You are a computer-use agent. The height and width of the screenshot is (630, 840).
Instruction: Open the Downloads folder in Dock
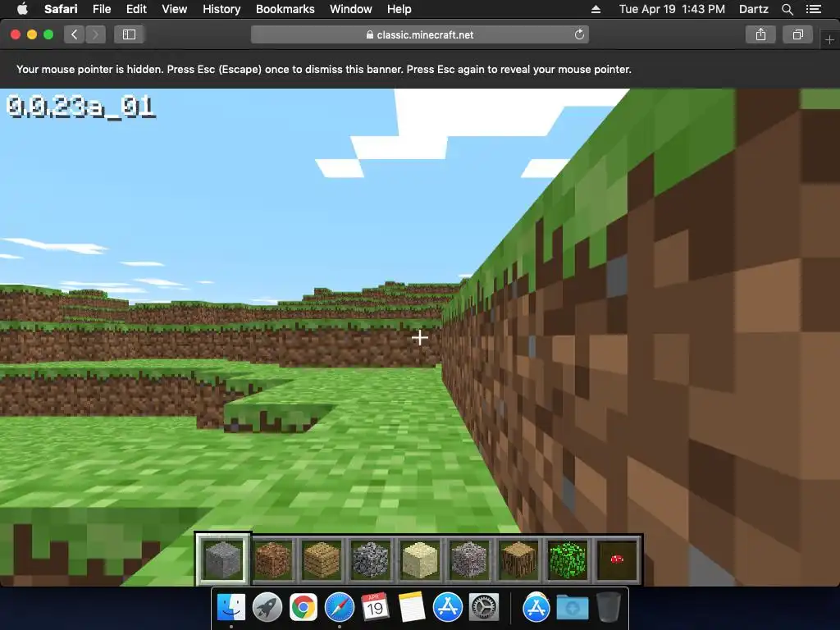click(572, 608)
